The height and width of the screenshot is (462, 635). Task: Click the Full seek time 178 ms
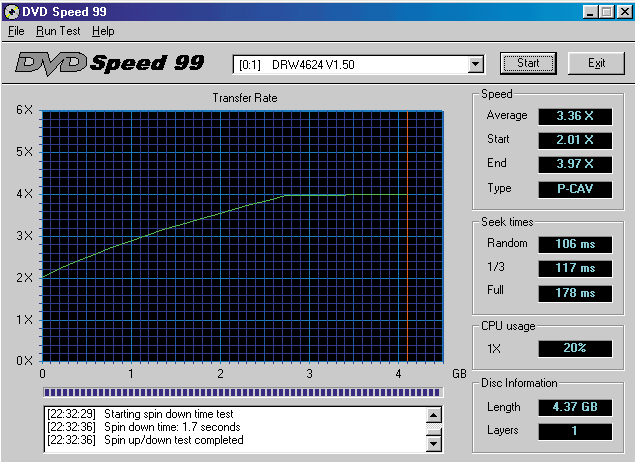(x=575, y=293)
